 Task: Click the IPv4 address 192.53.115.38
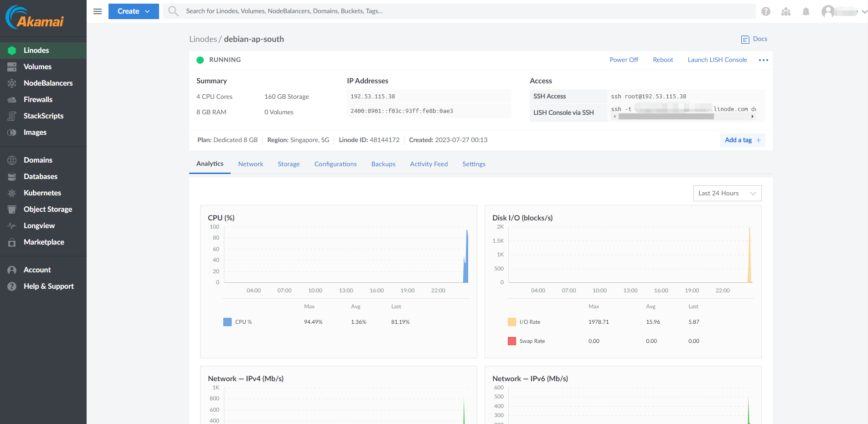[x=373, y=97]
